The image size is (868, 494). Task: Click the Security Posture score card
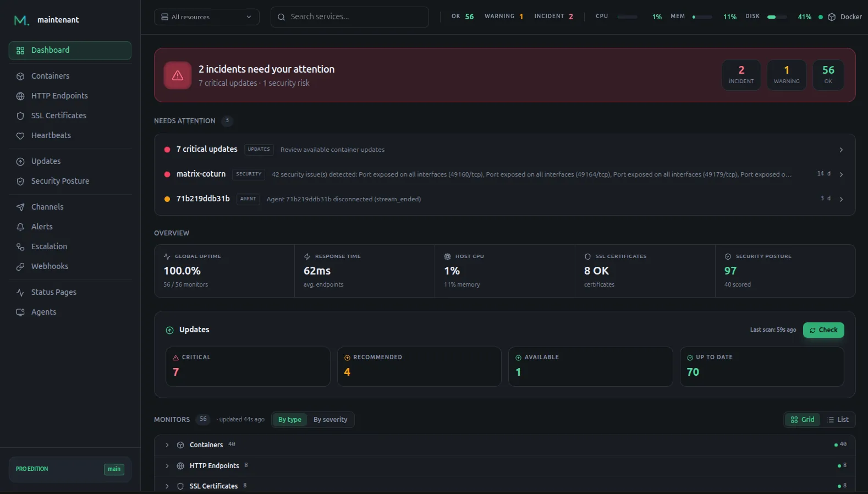click(x=785, y=271)
